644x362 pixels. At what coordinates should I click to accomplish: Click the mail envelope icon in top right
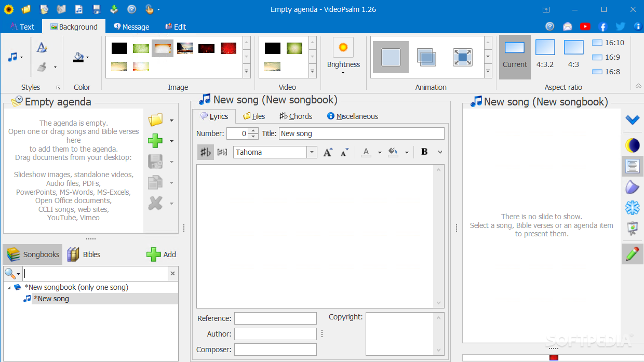(x=568, y=26)
